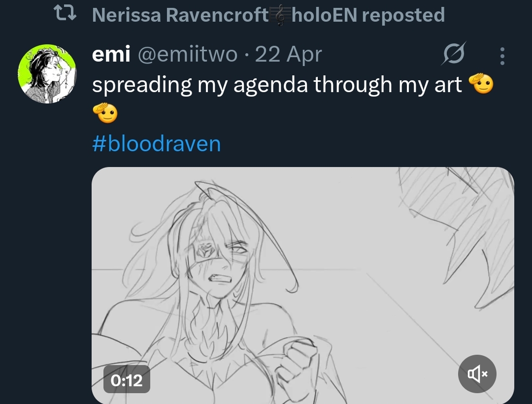
Task: Open Nerissa Ravencroft's profile from repost label
Action: pos(180,15)
